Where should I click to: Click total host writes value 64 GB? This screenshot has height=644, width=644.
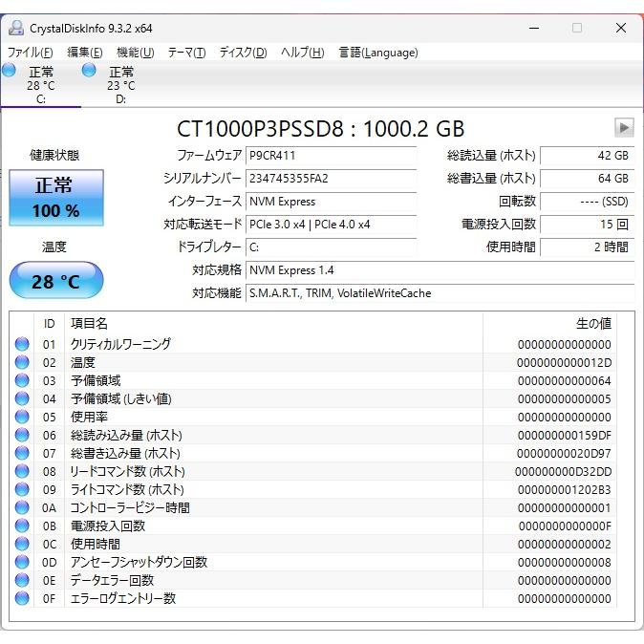tap(587, 179)
